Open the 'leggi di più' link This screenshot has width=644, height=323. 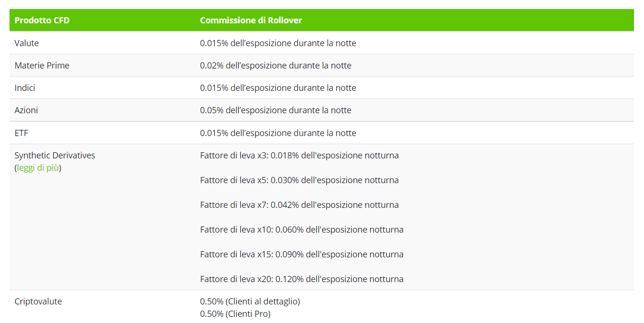(38, 168)
